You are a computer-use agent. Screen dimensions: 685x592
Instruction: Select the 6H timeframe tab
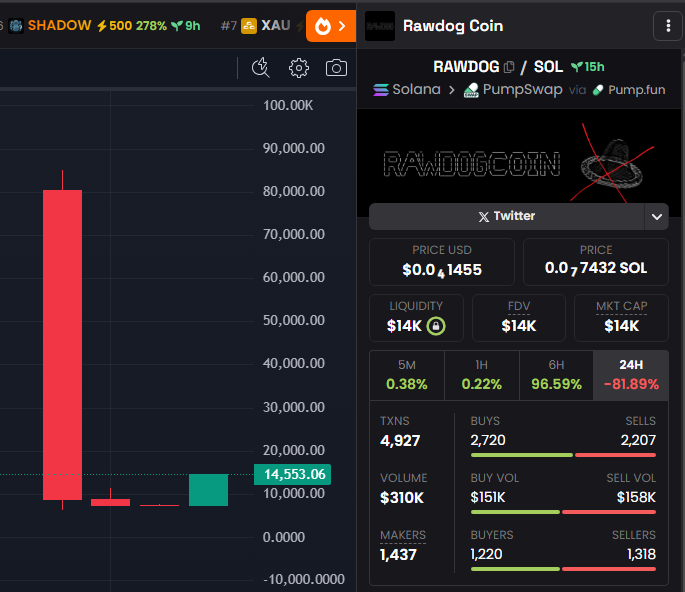[x=555, y=375]
